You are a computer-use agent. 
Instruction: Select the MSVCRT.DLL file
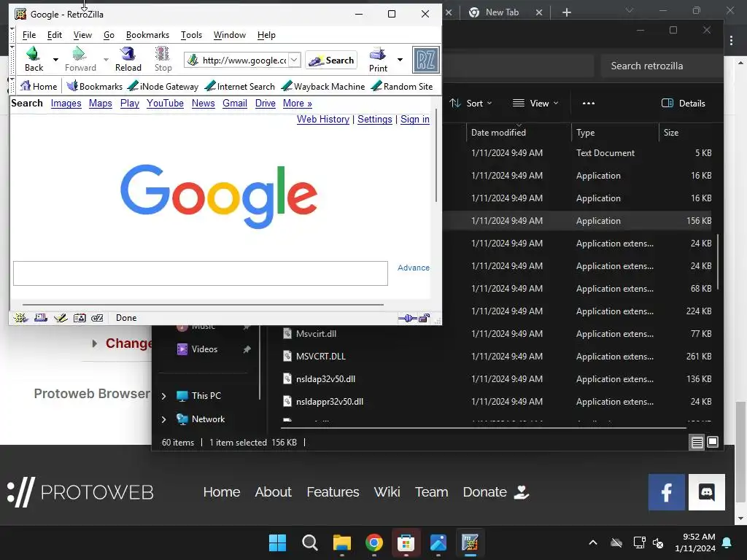321,356
